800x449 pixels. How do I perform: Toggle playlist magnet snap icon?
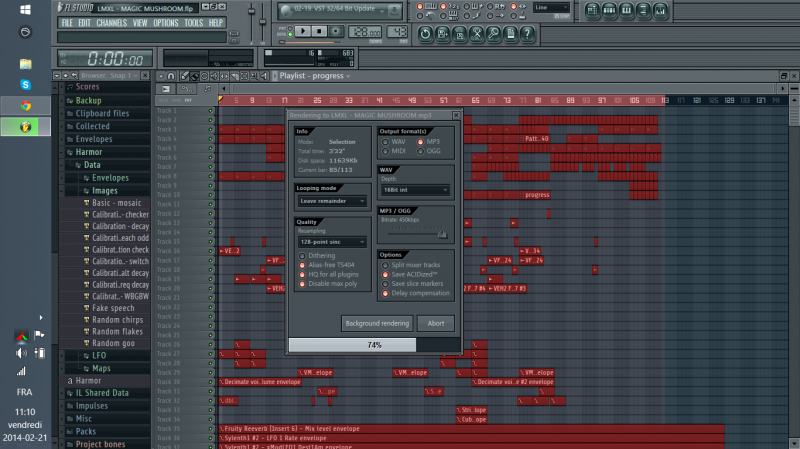171,76
